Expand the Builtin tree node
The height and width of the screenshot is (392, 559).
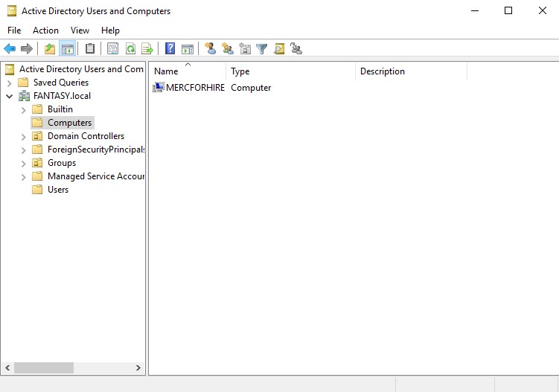pyautogui.click(x=24, y=109)
